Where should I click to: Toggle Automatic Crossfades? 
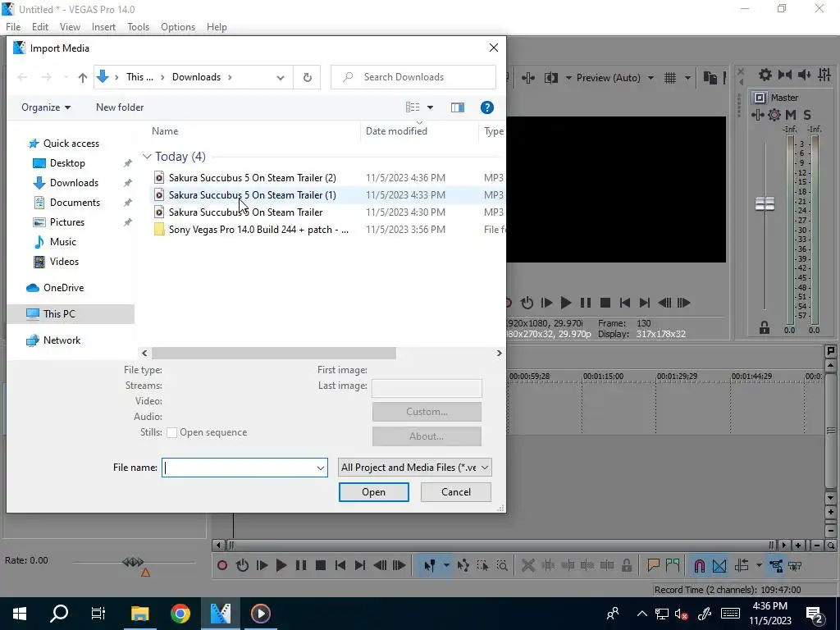[719, 566]
